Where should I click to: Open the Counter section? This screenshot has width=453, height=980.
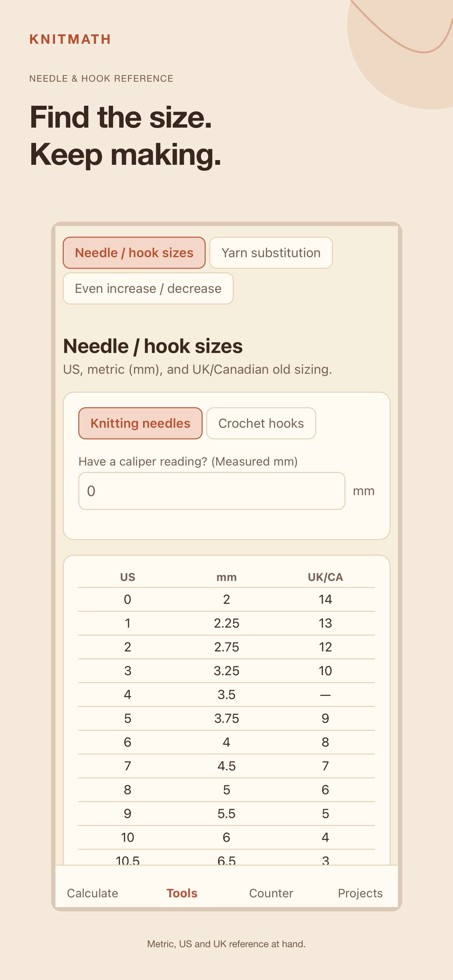click(271, 893)
